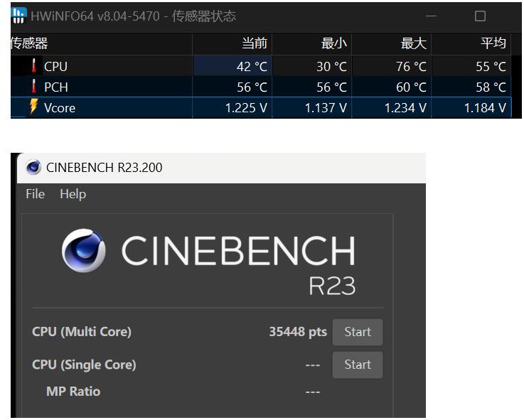Minimize the HWiNFO64 window

[x=431, y=16]
